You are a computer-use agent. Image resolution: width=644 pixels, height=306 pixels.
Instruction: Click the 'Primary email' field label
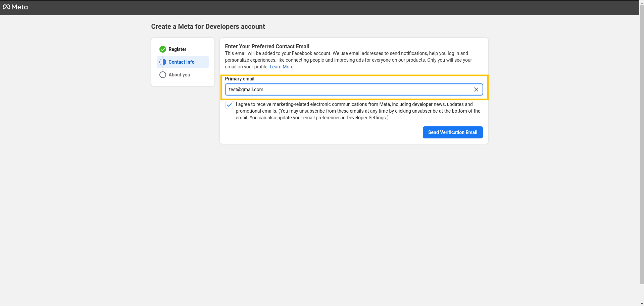(x=240, y=79)
